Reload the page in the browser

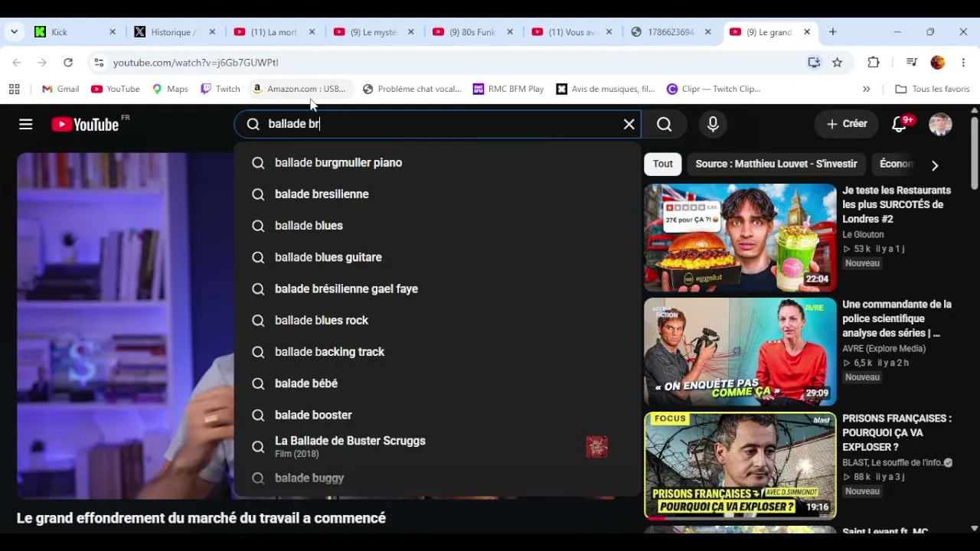click(x=68, y=63)
